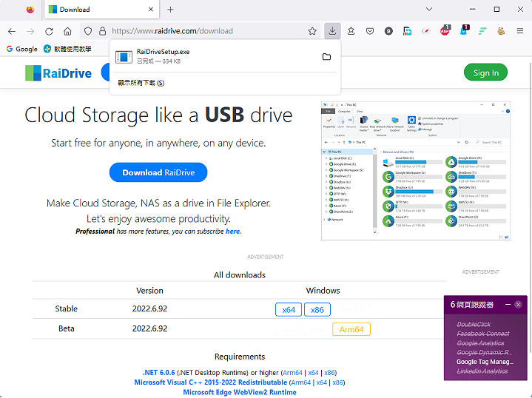Open the Firefox hamburger menu
This screenshot has width=532, height=398.
pos(519,31)
